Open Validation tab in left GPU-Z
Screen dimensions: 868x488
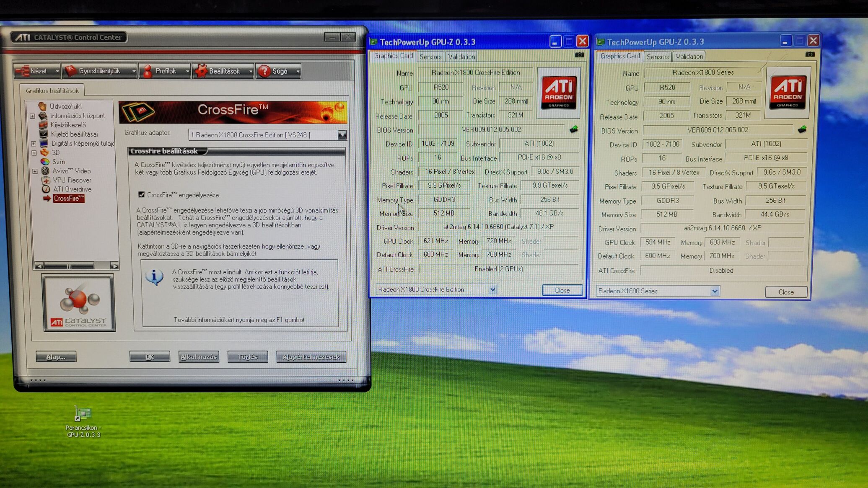pos(461,57)
